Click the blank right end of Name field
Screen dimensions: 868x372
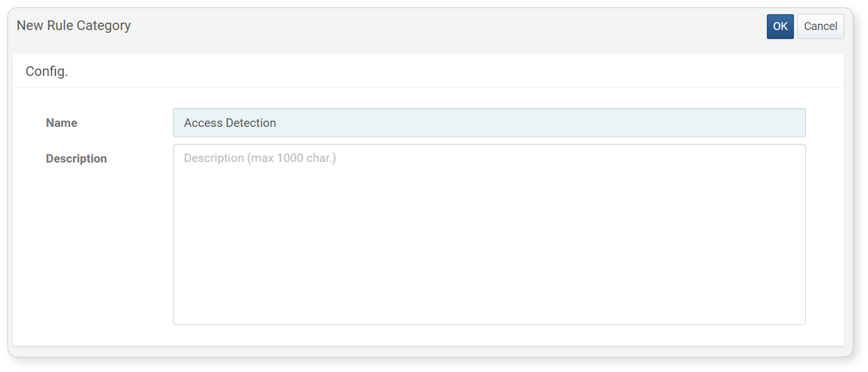(x=726, y=123)
